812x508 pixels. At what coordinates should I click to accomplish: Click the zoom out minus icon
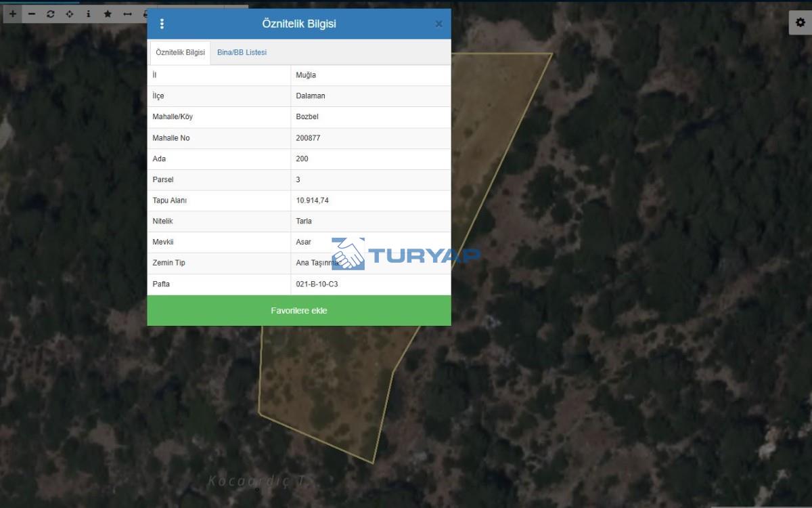click(32, 14)
